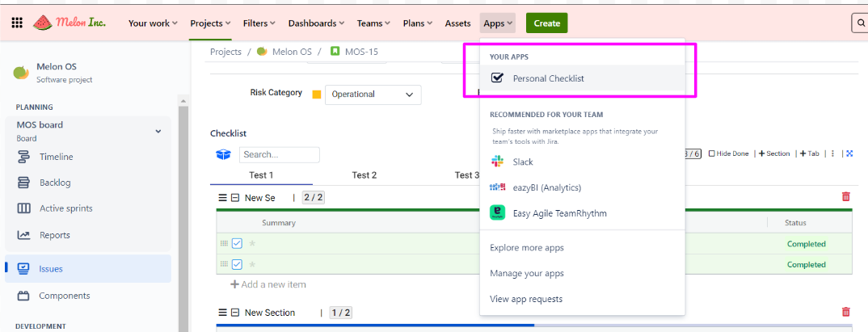This screenshot has width=868, height=332.
Task: Star the first checklist item
Action: click(x=252, y=243)
